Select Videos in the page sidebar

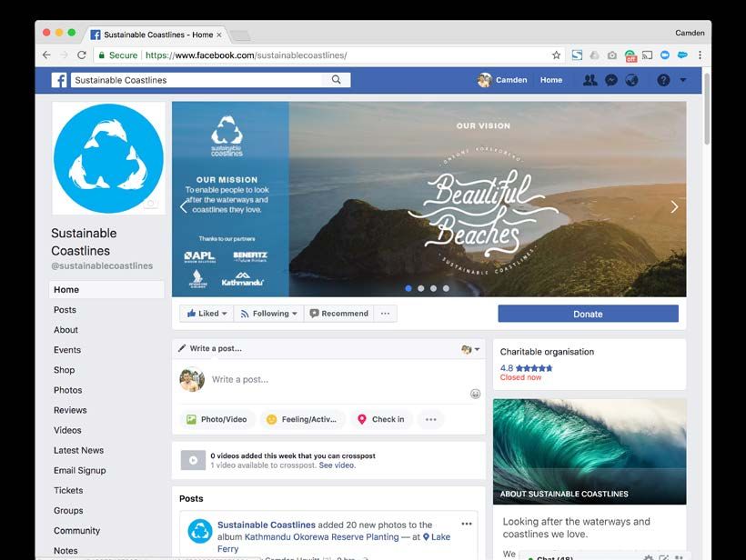pos(67,430)
